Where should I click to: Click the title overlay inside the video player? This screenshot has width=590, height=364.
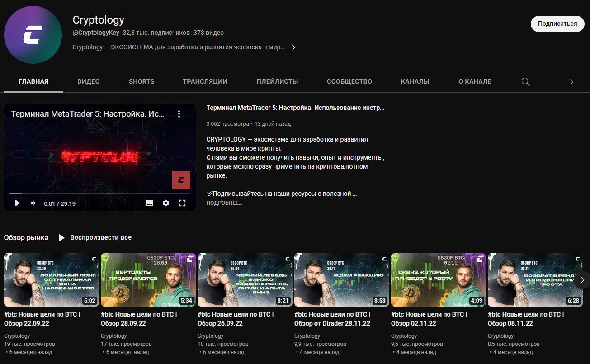coord(88,114)
